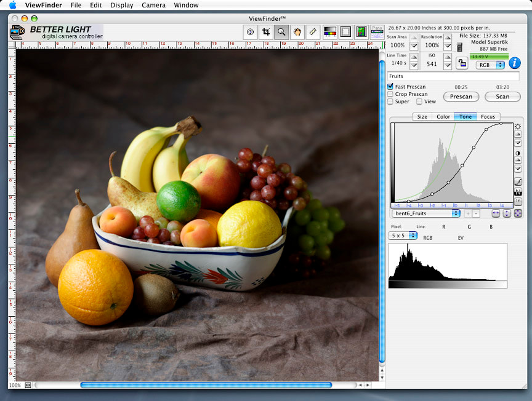Increase Resolution with up arrow

(x=448, y=38)
